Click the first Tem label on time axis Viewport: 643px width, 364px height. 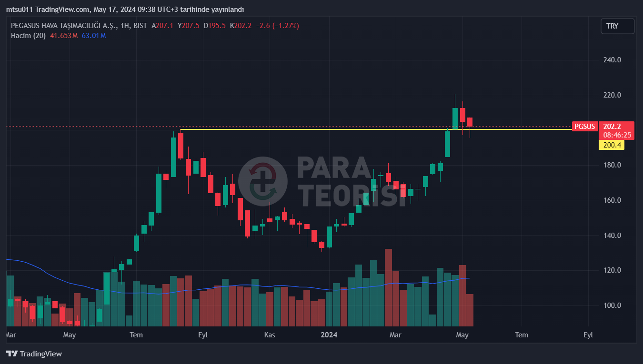tap(136, 335)
